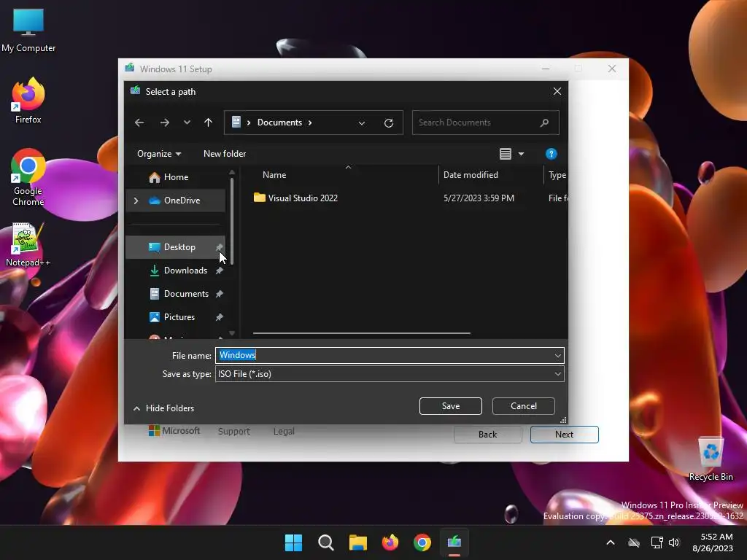This screenshot has height=560, width=747.
Task: Open the Organize menu
Action: (159, 154)
